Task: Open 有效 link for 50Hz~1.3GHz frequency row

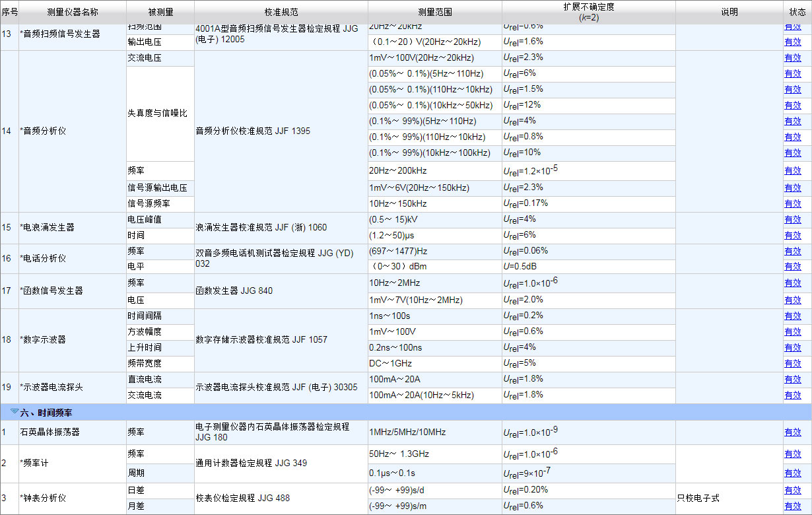Action: [792, 454]
